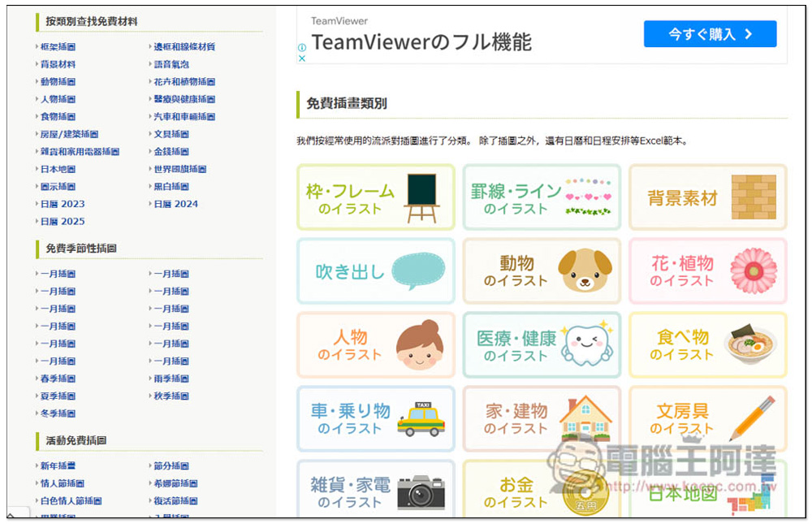Viewport: 812px width, 524px height.
Task: Click the 今すぐ購入 ad button
Action: (x=710, y=34)
